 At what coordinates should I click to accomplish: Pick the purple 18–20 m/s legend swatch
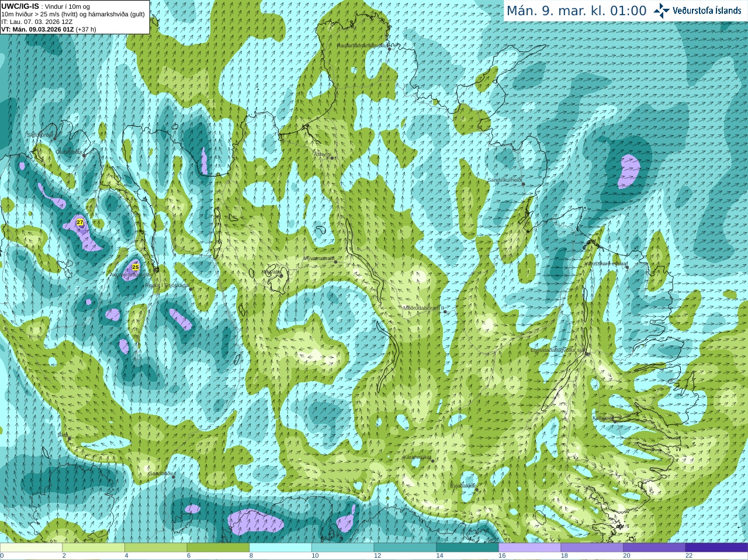pyautogui.click(x=592, y=548)
